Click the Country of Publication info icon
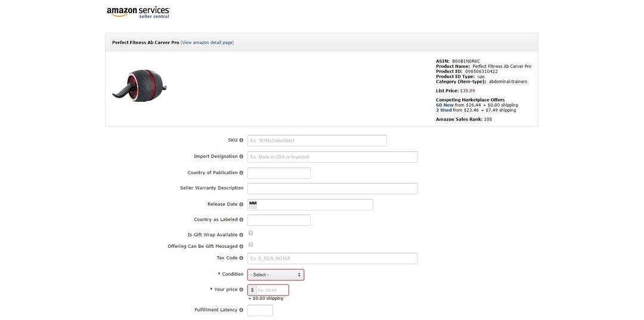 [x=241, y=173]
